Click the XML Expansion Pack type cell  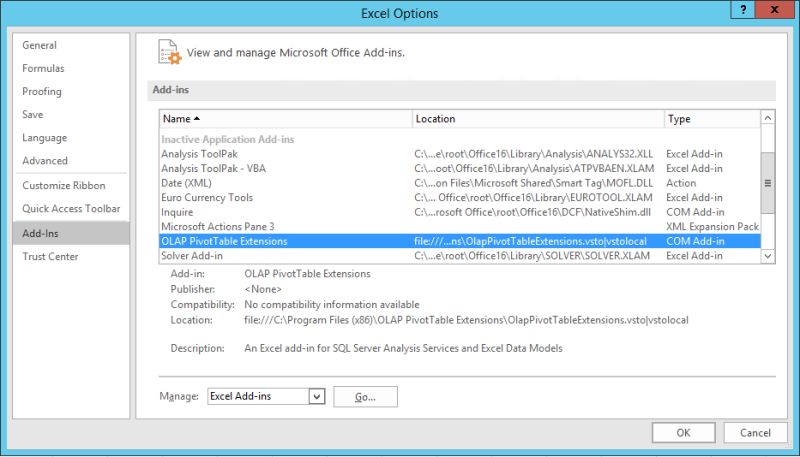click(712, 226)
